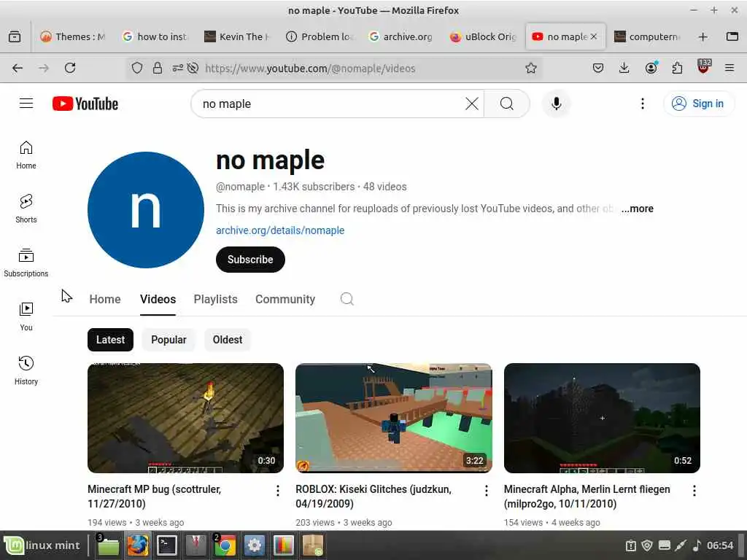Start voice search with the microphone icon
This screenshot has width=747, height=560.
tap(556, 104)
